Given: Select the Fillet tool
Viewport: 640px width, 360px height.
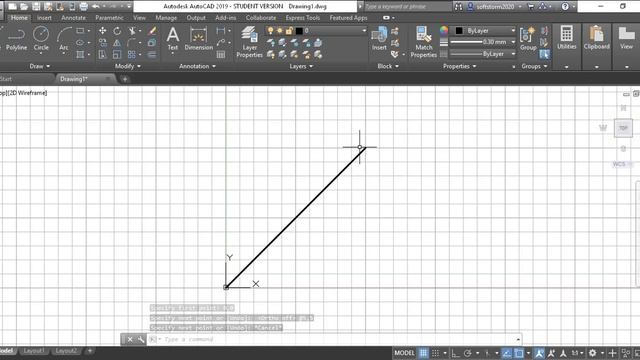Looking at the screenshot, I should 131,42.
